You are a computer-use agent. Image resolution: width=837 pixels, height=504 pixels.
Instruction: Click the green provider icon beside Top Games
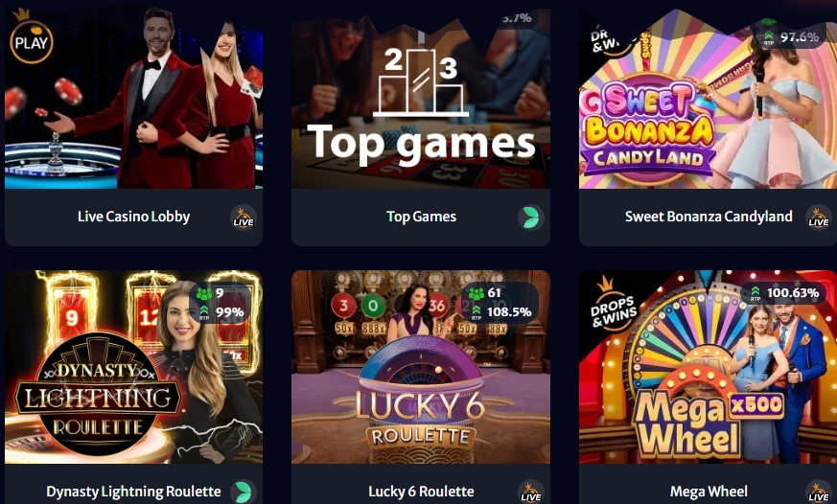point(530,218)
